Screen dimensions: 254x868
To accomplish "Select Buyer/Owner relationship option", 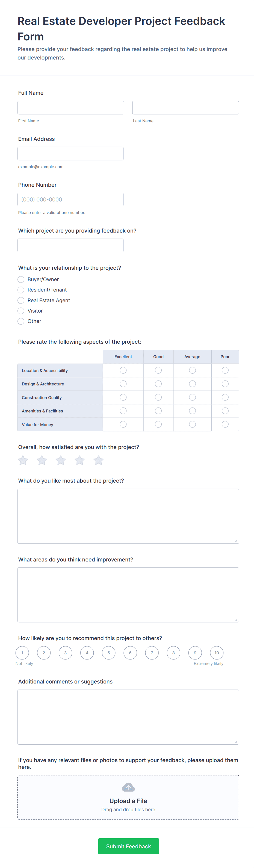I will point(21,279).
